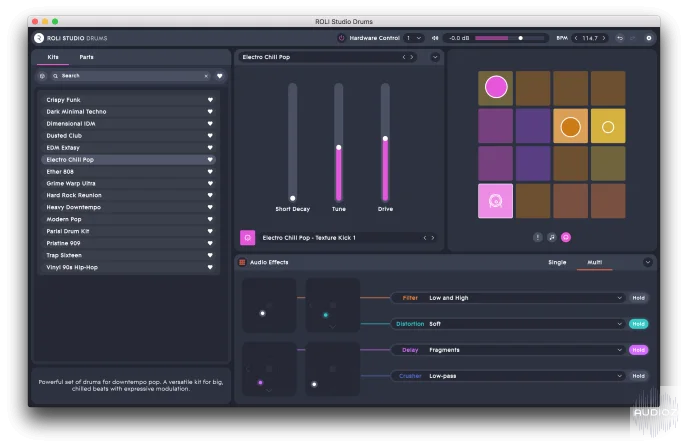Go to next kit using right arrow
This screenshot has width=688, height=447.
[412, 57]
